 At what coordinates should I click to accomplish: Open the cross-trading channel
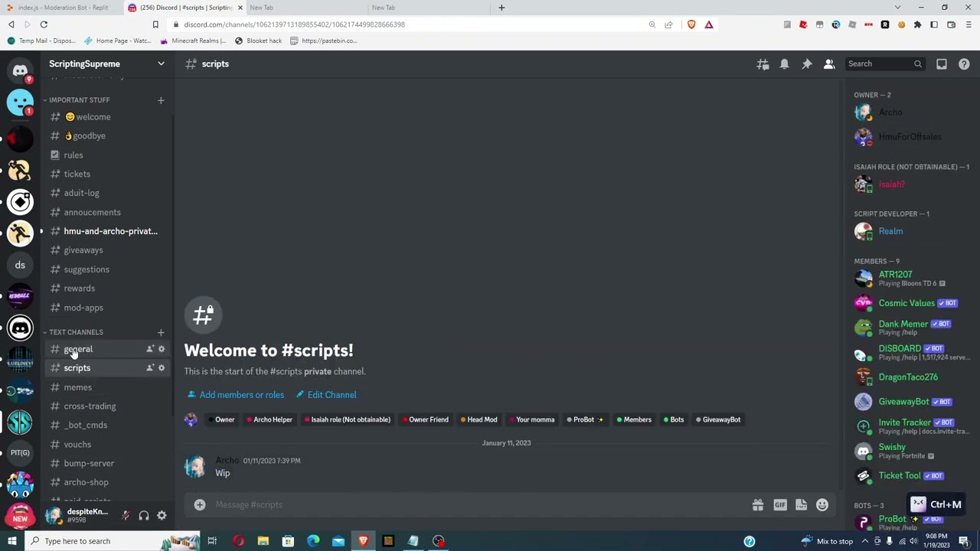click(x=107, y=406)
